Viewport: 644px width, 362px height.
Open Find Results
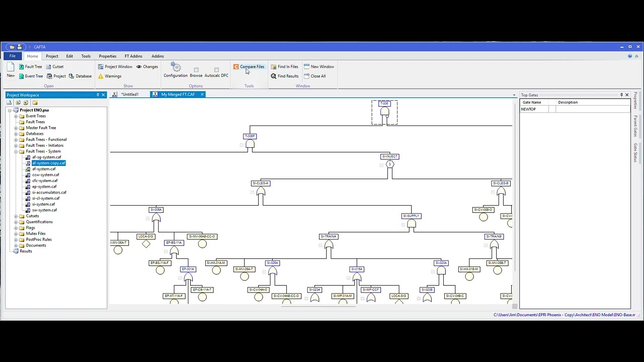point(284,76)
